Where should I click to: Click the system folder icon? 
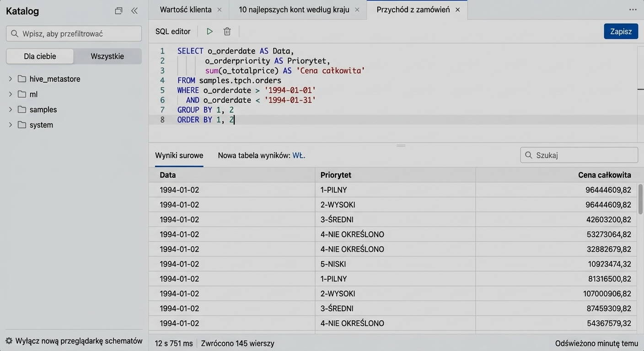[22, 125]
